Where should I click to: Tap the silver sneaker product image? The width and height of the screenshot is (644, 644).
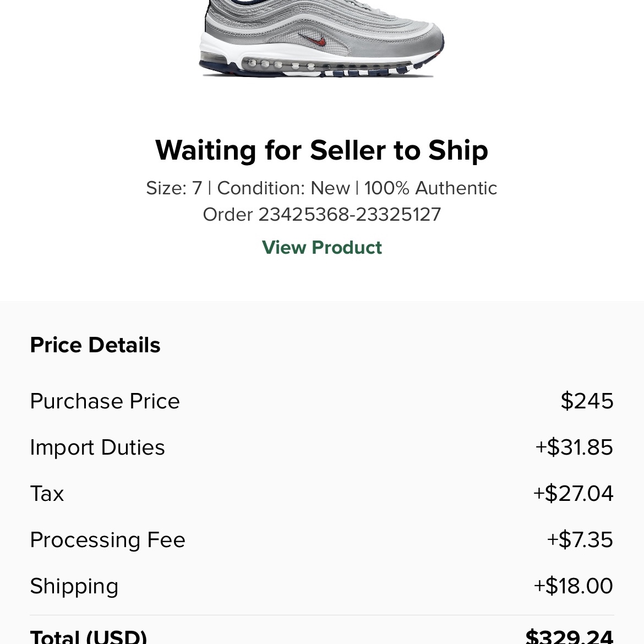[321, 39]
